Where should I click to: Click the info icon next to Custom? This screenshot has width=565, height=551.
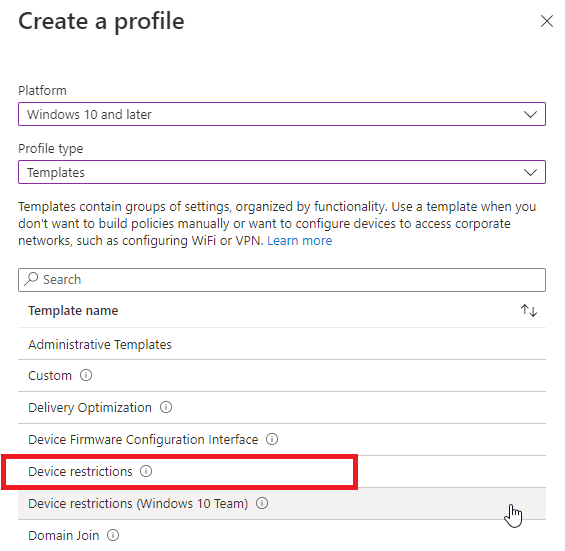[86, 376]
